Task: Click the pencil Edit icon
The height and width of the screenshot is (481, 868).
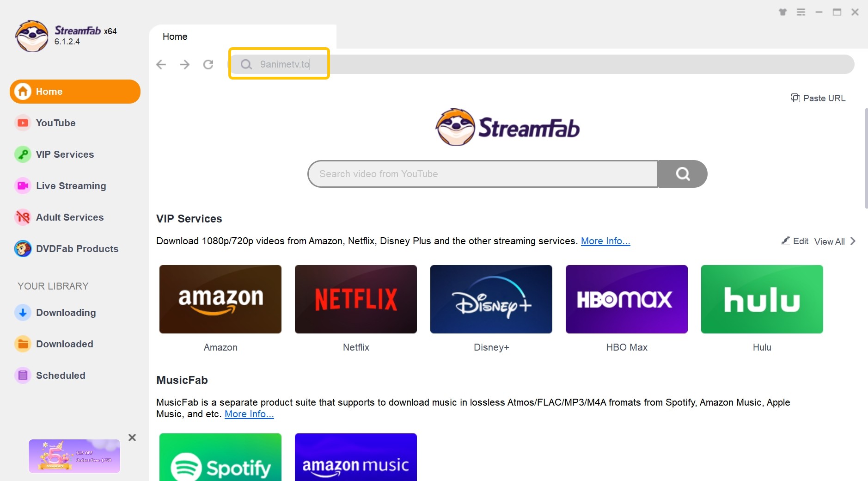Action: point(785,241)
